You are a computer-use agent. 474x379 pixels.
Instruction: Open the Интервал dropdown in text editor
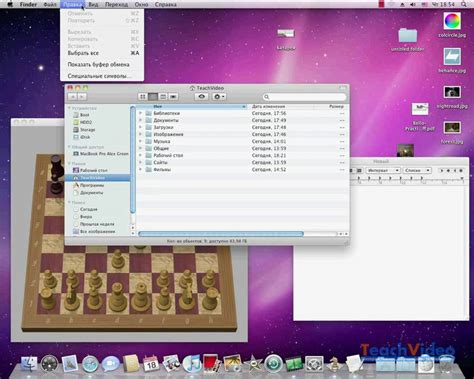coord(383,170)
